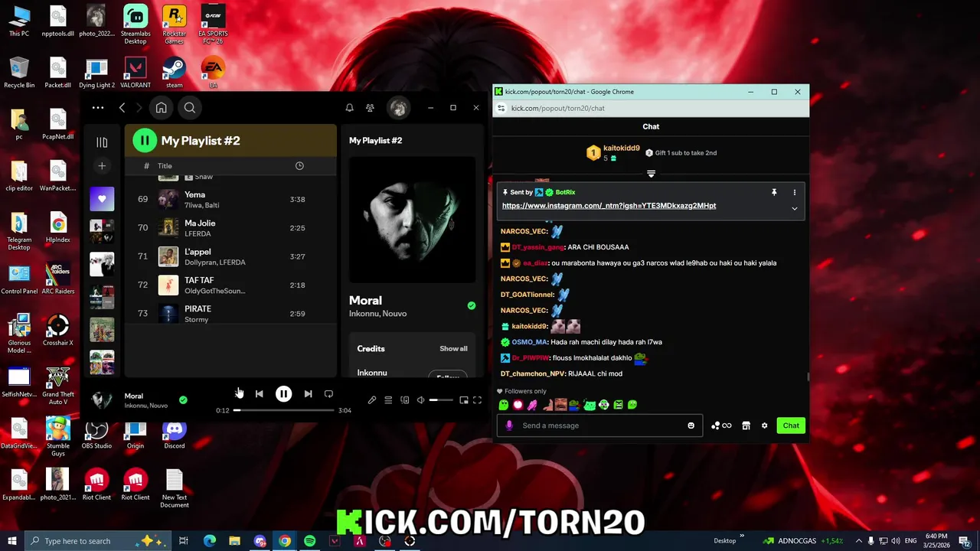Go to Spotify Home
The height and width of the screenshot is (551, 980).
[161, 108]
